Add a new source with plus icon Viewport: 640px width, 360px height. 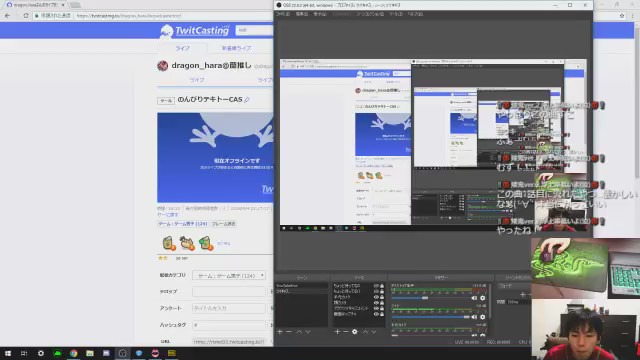coord(337,332)
